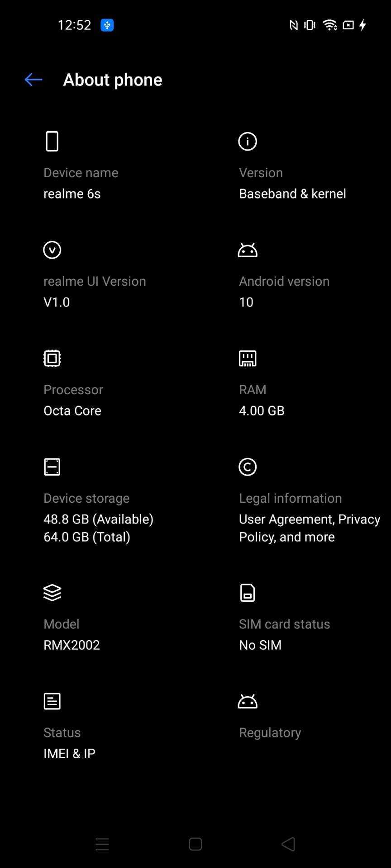The height and width of the screenshot is (868, 391).
Task: Tap the Android version robot icon
Action: pos(248,250)
